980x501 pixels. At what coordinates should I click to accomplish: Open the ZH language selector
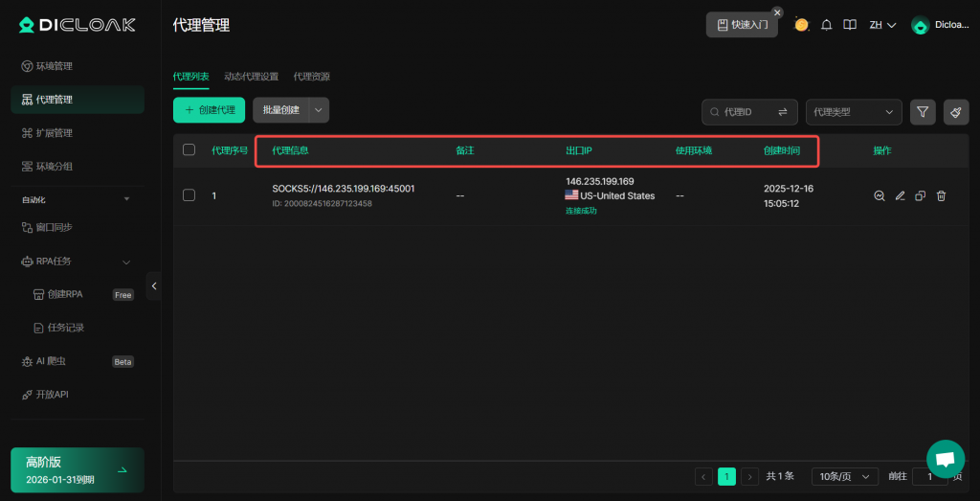point(881,25)
